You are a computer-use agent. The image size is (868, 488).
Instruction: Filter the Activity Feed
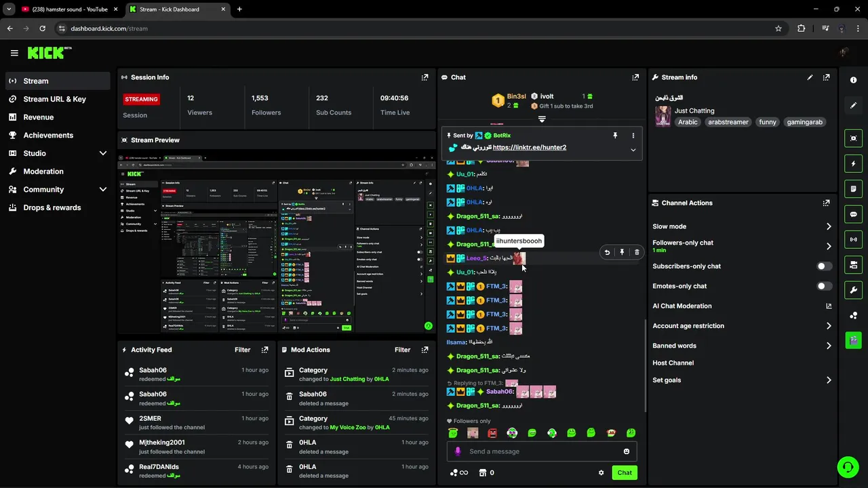243,350
